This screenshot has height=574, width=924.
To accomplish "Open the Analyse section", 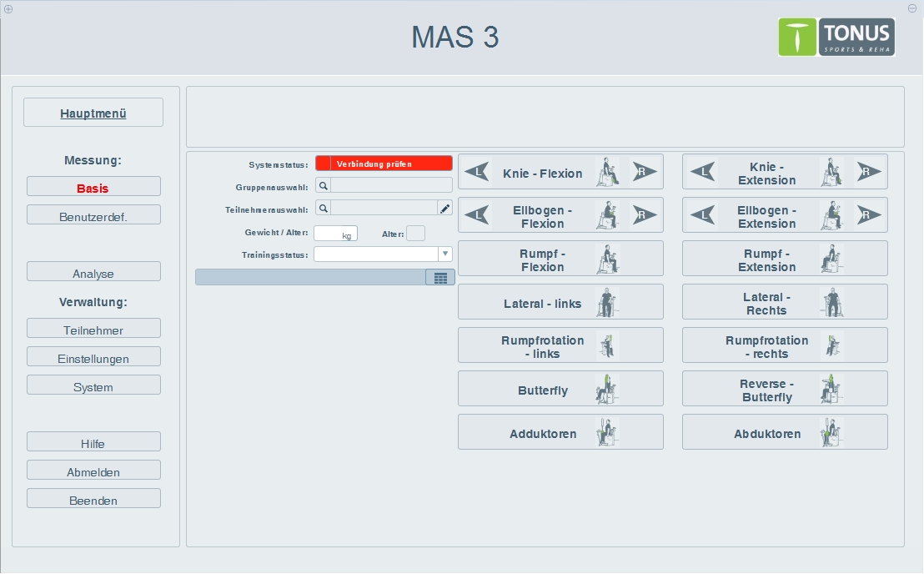I will coord(93,272).
